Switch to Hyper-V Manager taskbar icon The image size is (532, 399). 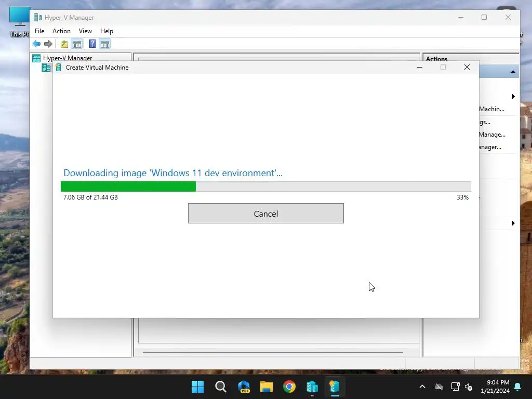pos(312,387)
